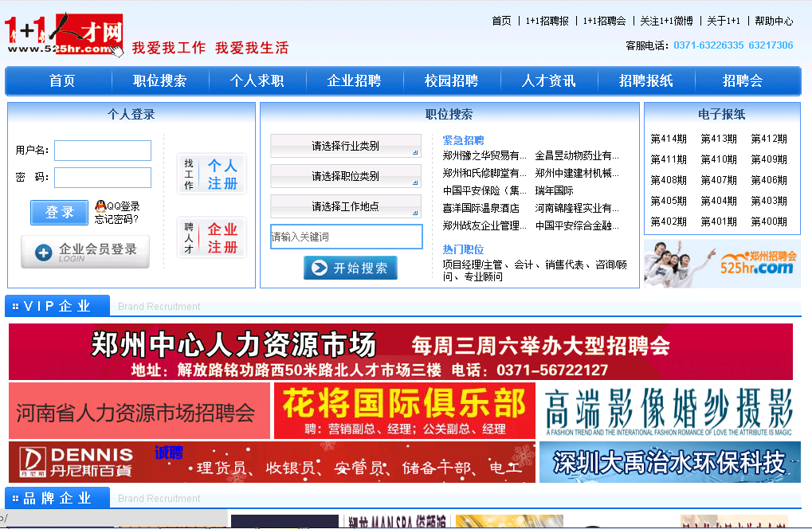Open the 请选择工作地点 dropdown

345,206
